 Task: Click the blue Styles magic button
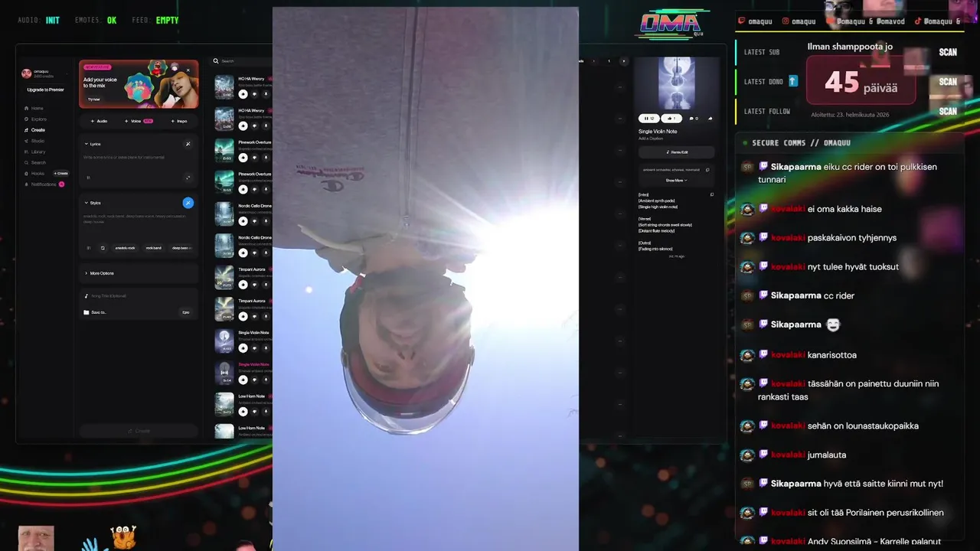(x=188, y=203)
